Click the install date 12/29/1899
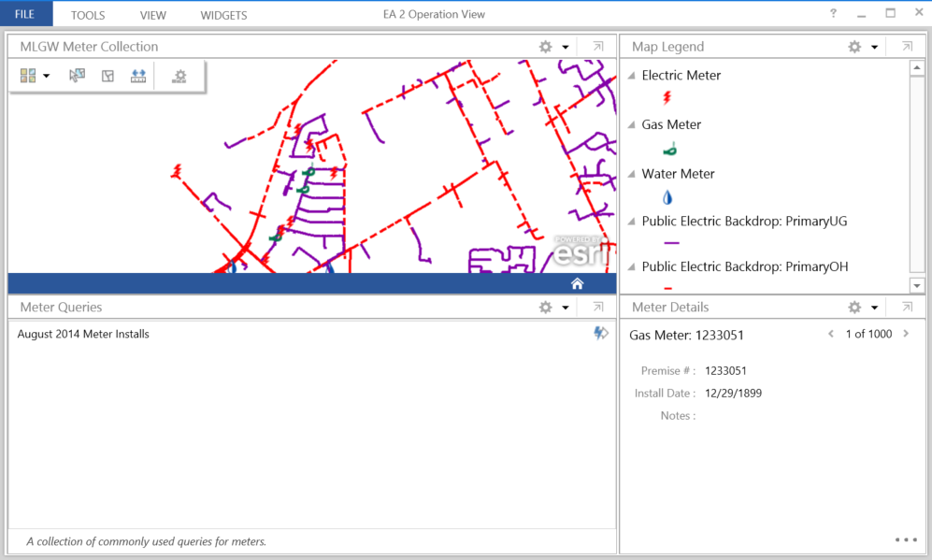932x560 pixels. 734,394
